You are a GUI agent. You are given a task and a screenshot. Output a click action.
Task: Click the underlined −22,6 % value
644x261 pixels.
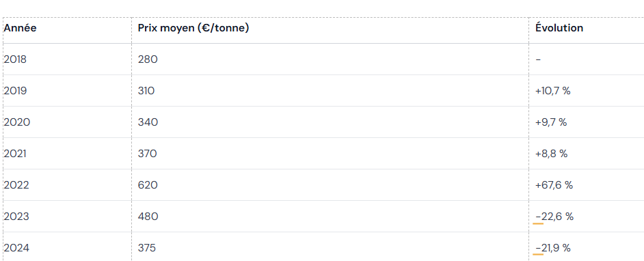tap(554, 217)
